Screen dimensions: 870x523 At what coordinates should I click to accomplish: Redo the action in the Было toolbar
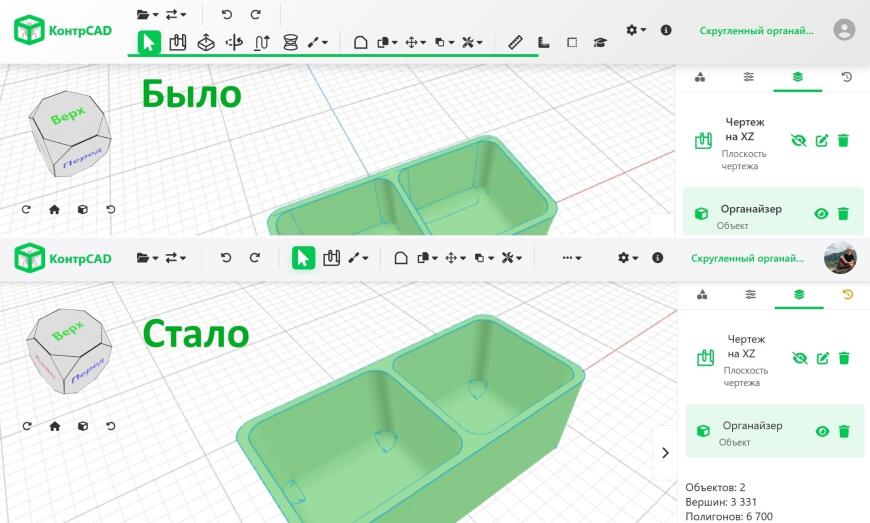[255, 14]
